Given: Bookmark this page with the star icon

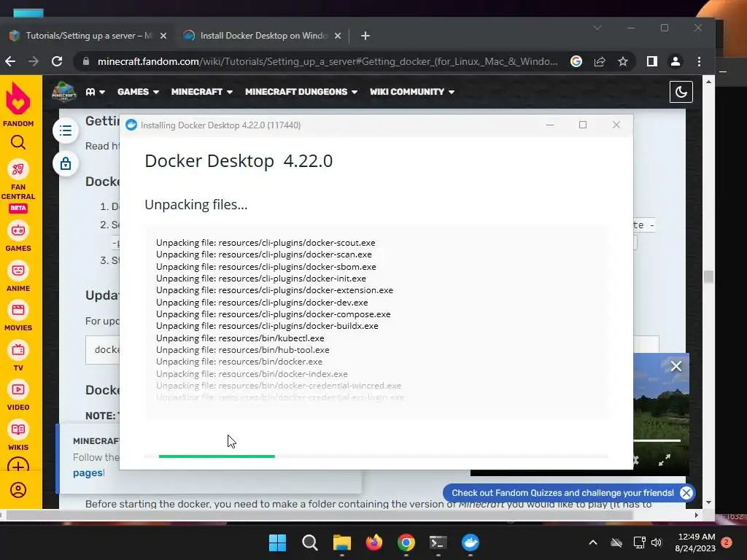Looking at the screenshot, I should (x=623, y=61).
